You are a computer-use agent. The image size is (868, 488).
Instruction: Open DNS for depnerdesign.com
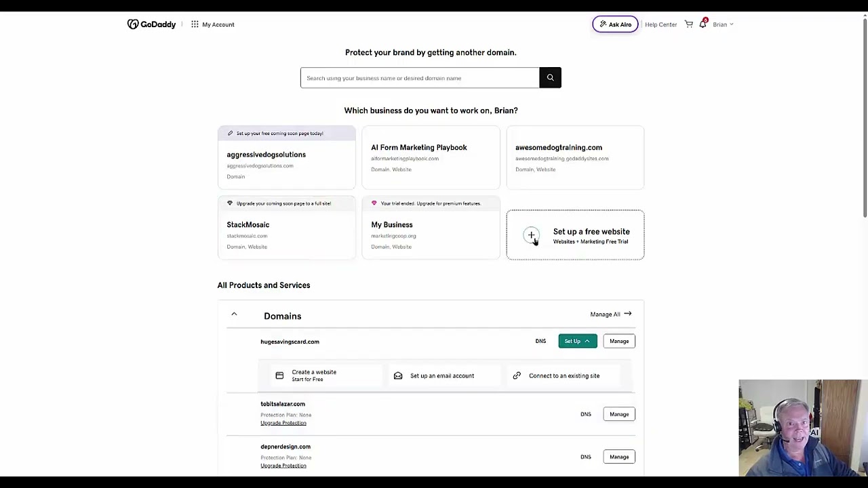pos(586,457)
